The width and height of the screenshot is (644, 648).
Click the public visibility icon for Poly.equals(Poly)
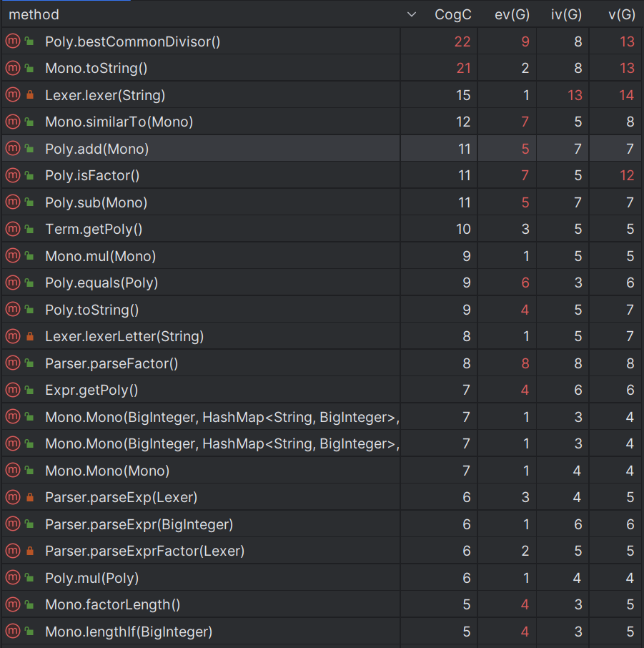(x=30, y=283)
